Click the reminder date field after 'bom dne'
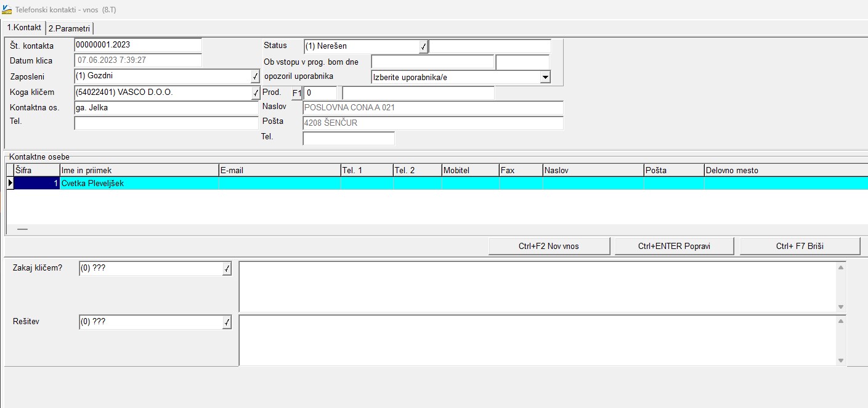The image size is (868, 408). (x=432, y=62)
